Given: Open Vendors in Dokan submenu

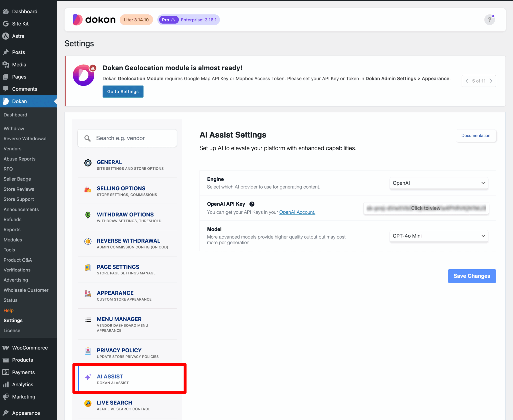Looking at the screenshot, I should coord(13,149).
